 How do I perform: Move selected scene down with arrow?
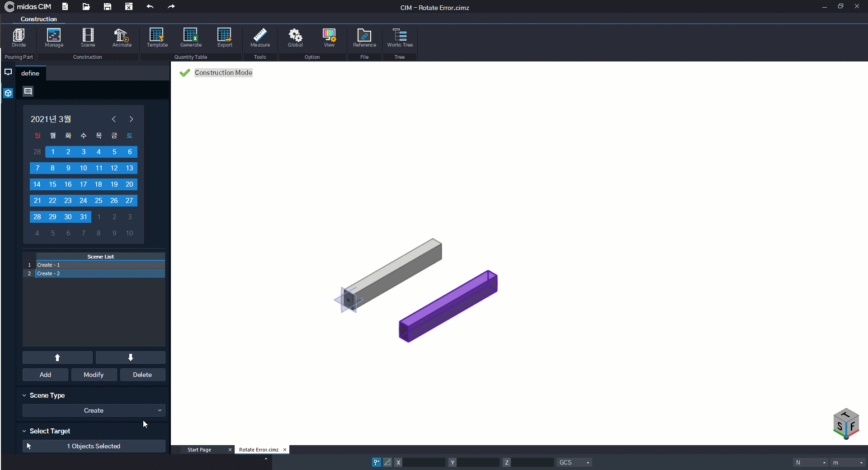(x=131, y=357)
